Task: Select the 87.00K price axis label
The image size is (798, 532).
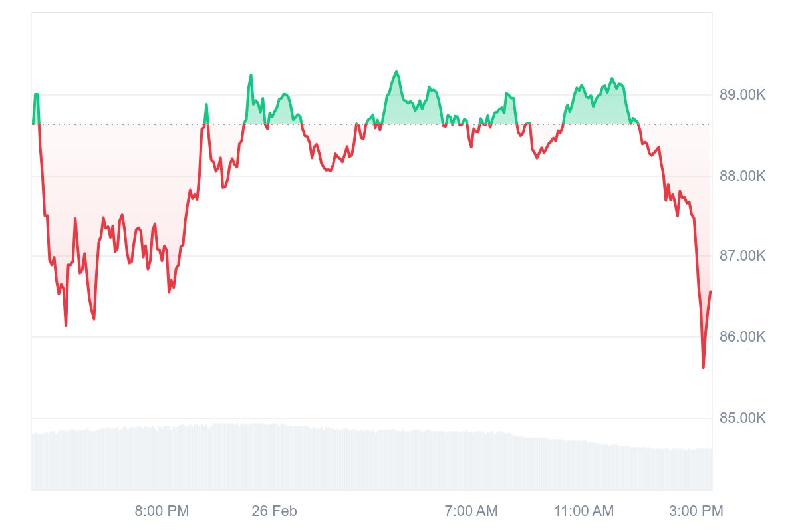Action: click(742, 257)
